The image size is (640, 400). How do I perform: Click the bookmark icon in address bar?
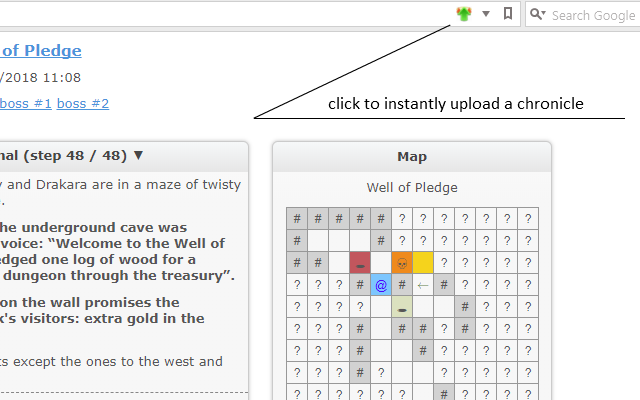coord(508,14)
